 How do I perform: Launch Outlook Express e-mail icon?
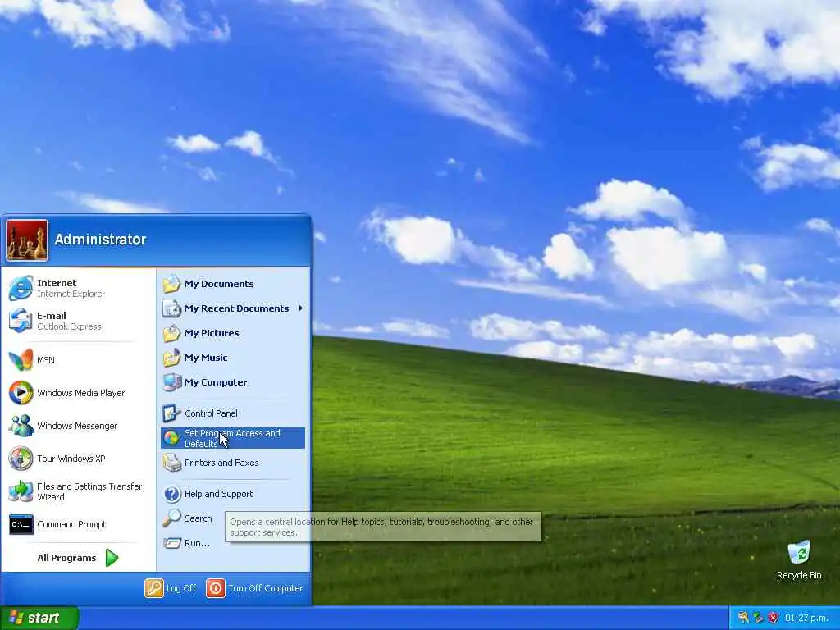pyautogui.click(x=21, y=321)
